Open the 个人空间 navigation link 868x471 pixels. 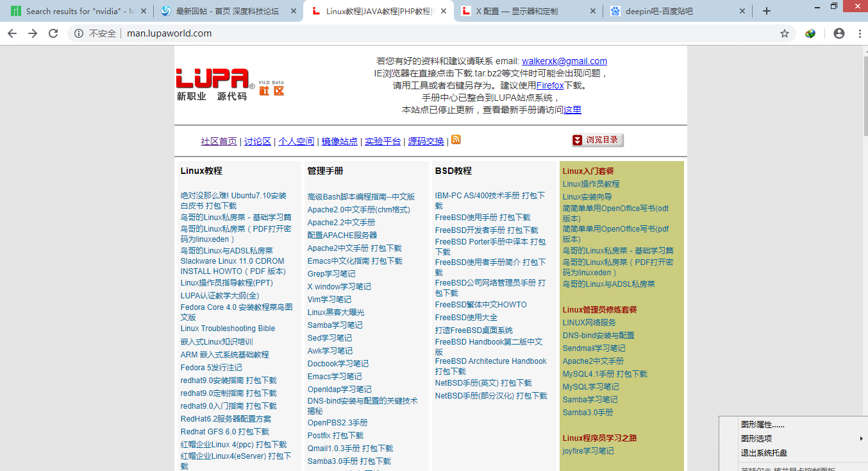tap(296, 142)
